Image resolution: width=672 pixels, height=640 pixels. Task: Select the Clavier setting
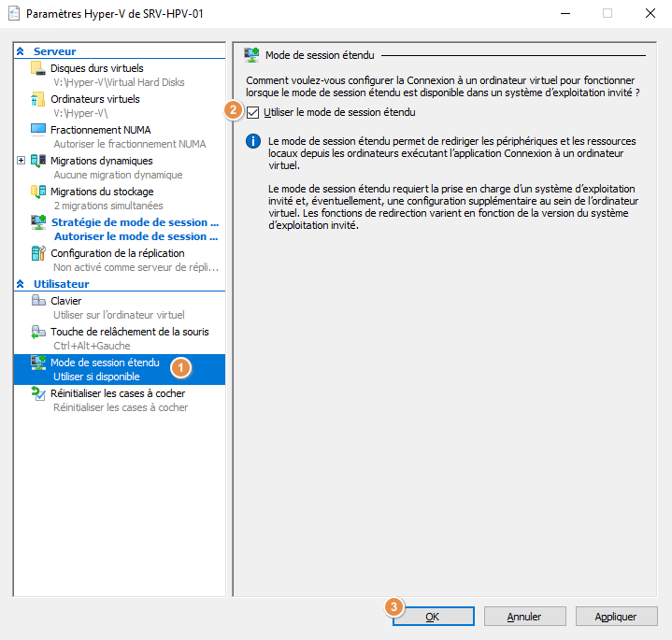click(x=66, y=301)
